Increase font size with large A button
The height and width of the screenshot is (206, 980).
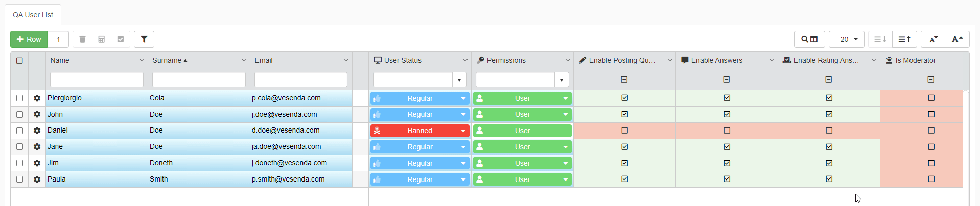tap(956, 39)
